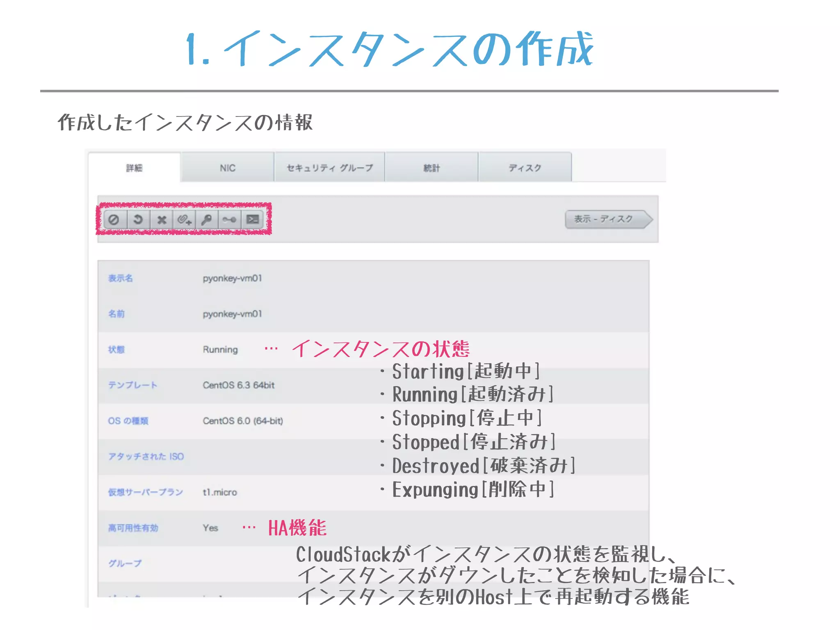Click the reset password key icon

point(207,220)
